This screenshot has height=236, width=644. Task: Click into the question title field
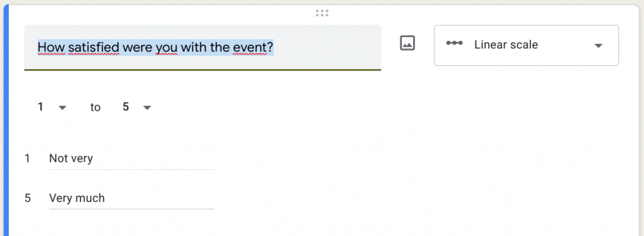click(203, 48)
